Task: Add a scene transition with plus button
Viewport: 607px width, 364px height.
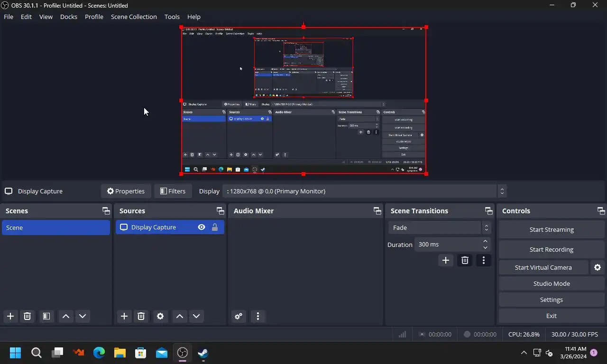Action: 446,260
